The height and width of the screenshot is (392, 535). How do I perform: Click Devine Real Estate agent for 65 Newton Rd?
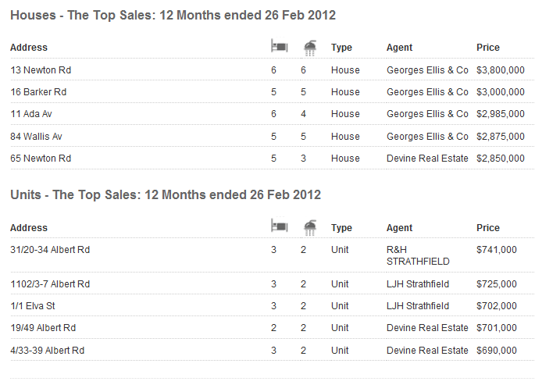pos(427,159)
